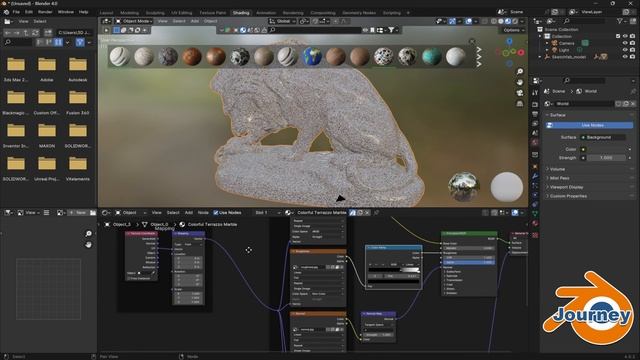Image resolution: width=640 pixels, height=360 pixels.
Task: Open the File menu
Action: [x=16, y=12]
